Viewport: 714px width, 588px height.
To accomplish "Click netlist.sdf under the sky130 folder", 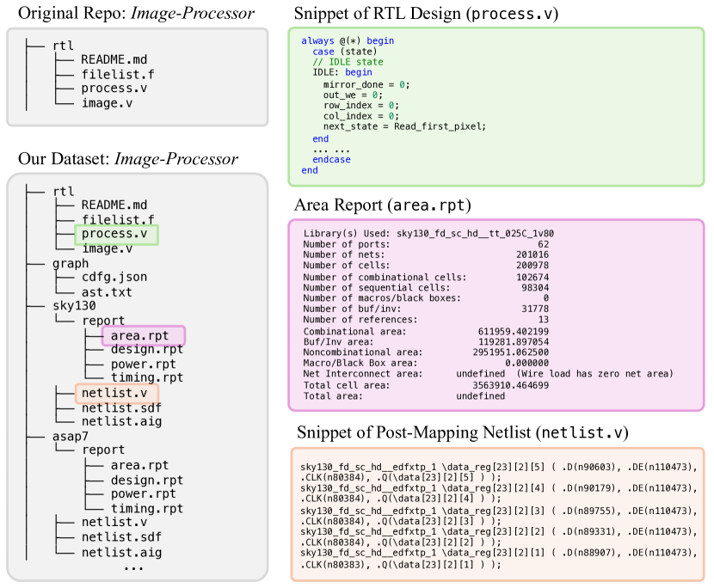I will click(121, 407).
